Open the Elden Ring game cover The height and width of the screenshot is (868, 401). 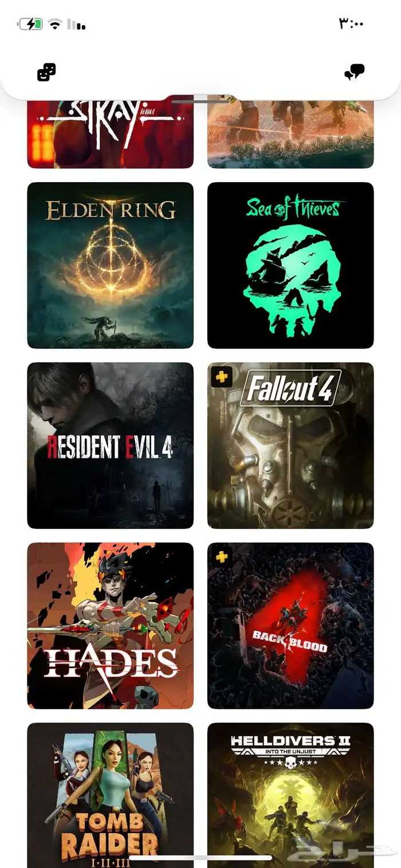tap(110, 265)
